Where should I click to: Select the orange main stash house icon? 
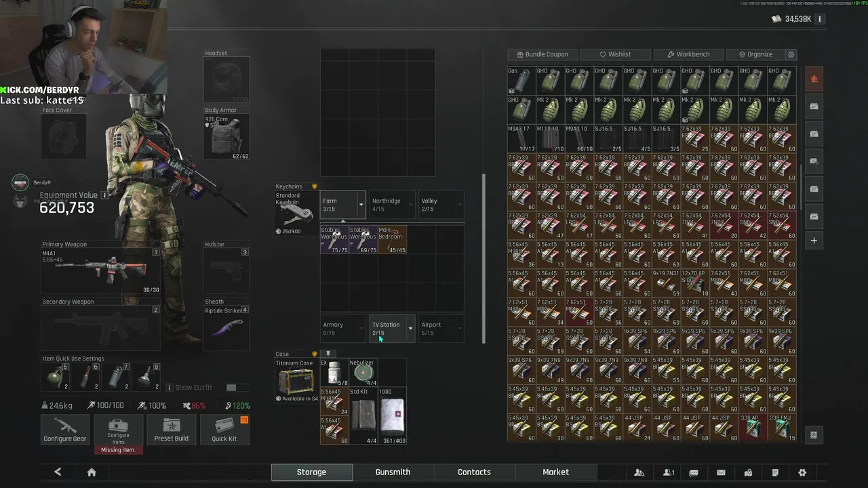(814, 79)
